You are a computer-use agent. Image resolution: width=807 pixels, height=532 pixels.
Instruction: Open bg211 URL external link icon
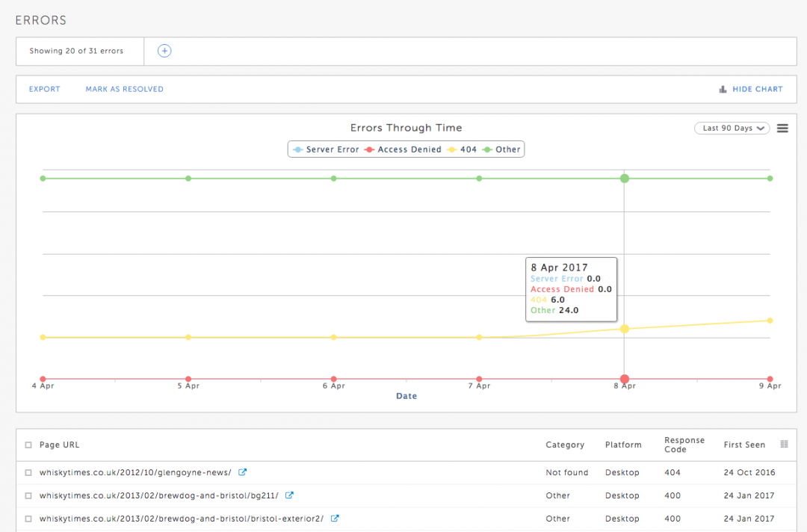(289, 495)
